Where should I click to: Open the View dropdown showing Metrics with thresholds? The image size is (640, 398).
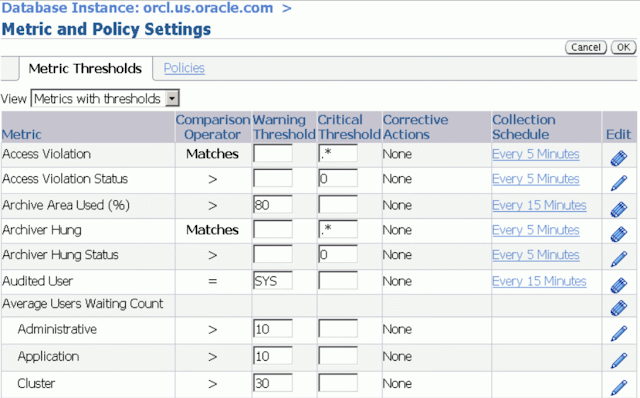pos(105,98)
